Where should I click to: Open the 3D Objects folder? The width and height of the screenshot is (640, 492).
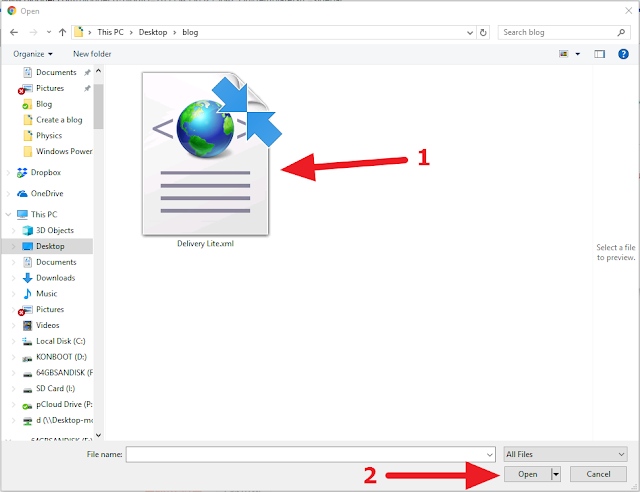click(x=55, y=231)
